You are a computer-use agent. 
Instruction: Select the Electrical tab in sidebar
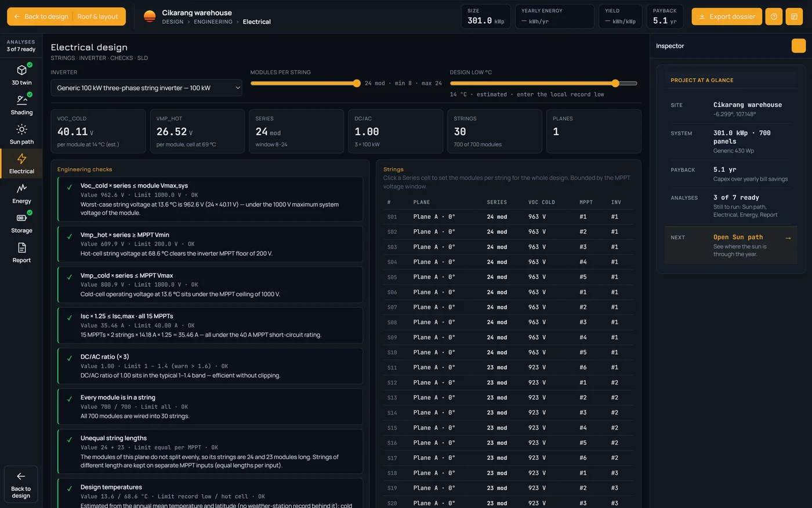point(21,163)
